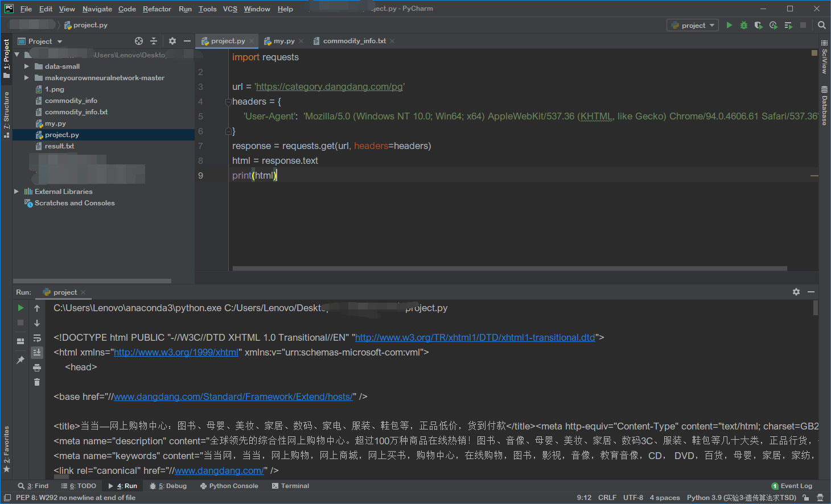This screenshot has height=504, width=831.
Task: Open the SciView side panel
Action: pyautogui.click(x=824, y=57)
